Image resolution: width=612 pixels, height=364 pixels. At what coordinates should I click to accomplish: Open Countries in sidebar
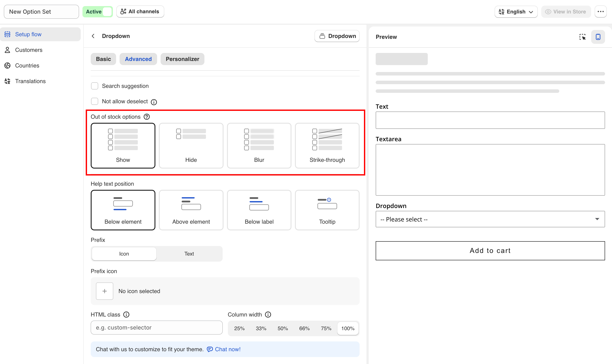coord(40,66)
